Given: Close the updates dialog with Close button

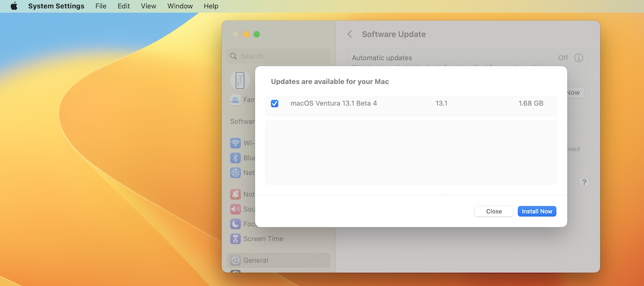Looking at the screenshot, I should [494, 212].
